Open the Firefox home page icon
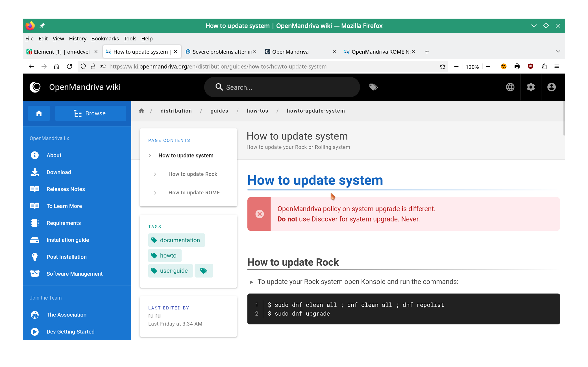This screenshot has height=367, width=588. 57,67
